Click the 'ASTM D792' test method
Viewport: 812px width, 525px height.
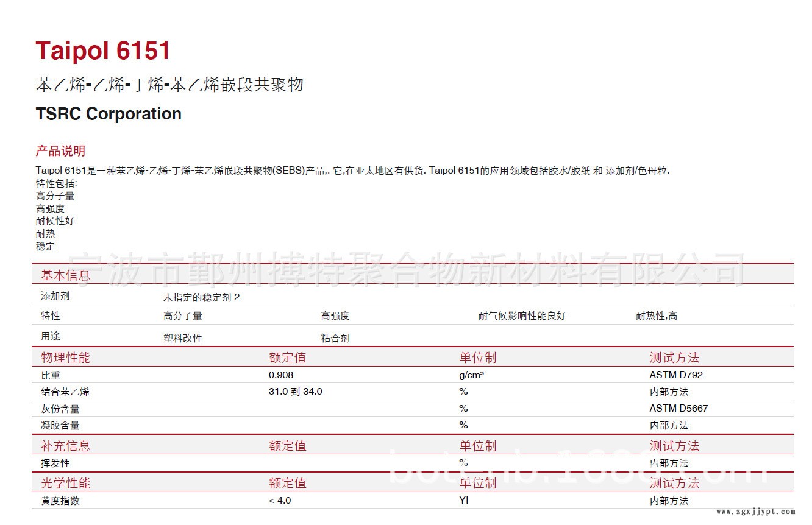tap(676, 375)
